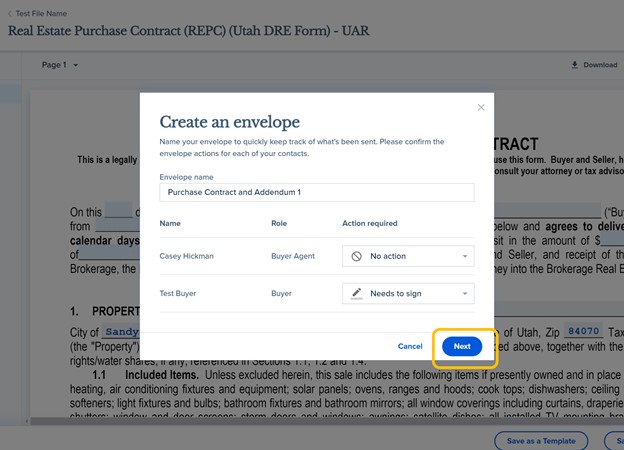
Task: Click the Action required column header
Action: click(369, 223)
